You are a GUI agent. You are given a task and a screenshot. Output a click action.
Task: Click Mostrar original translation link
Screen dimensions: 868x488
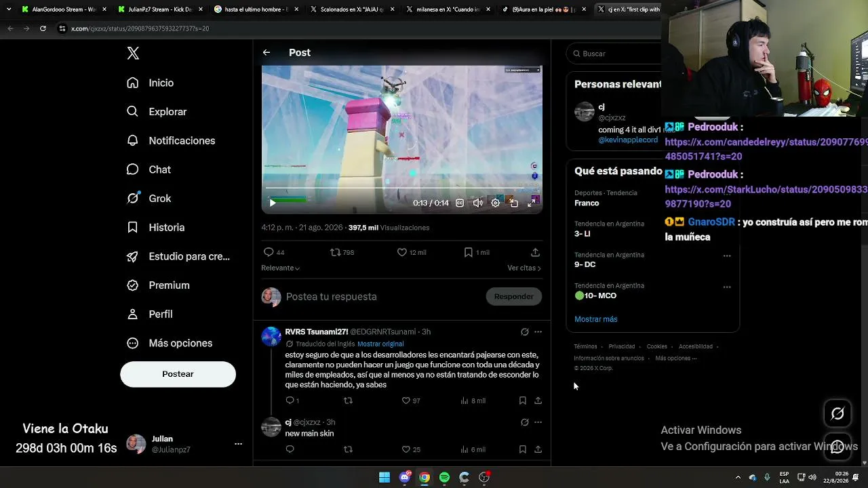pos(380,344)
